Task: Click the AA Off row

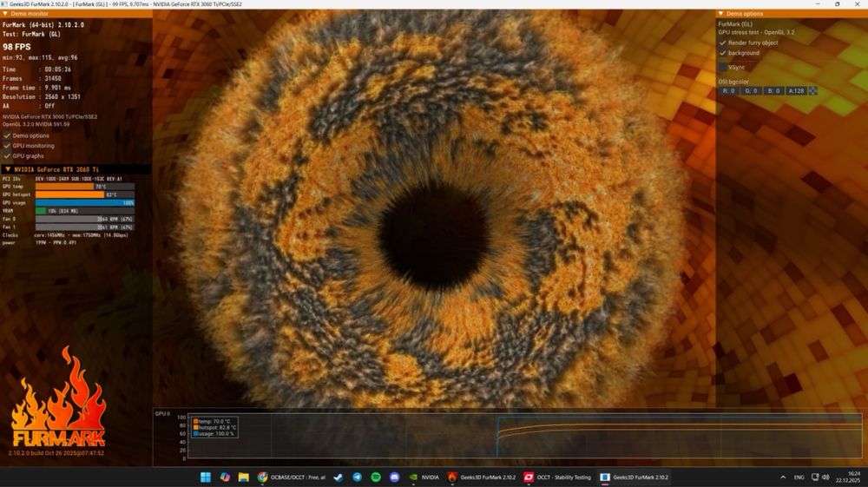Action: [x=29, y=106]
